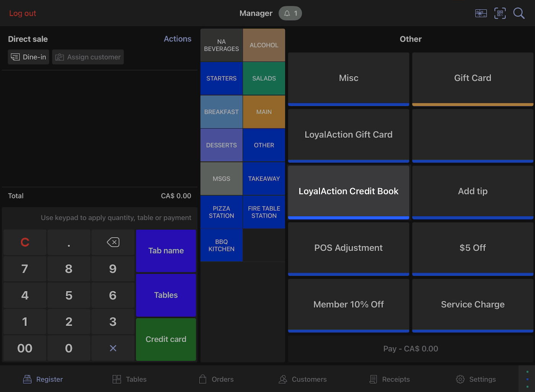Switch to the Customers tab
535x392 pixels.
tap(303, 379)
